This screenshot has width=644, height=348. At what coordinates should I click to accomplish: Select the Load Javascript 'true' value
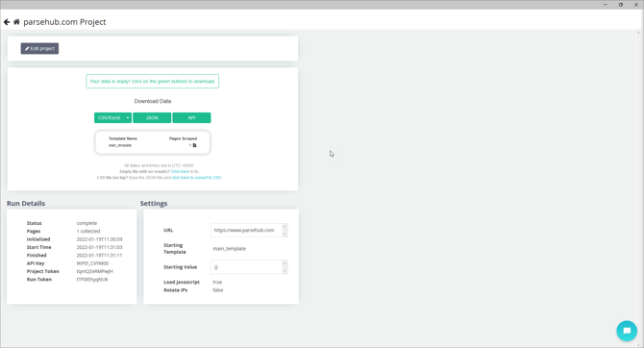click(217, 283)
